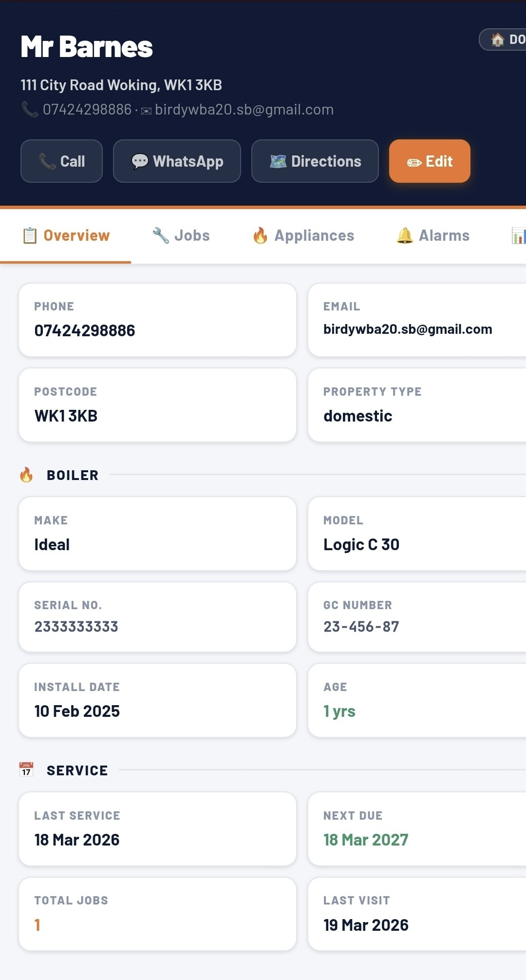Screen dimensions: 526x980
Task: Click the next due date 18 Mar 2027
Action: pos(366,840)
